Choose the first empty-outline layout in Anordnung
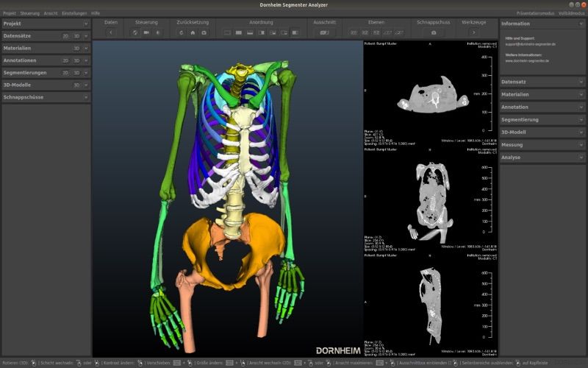Screen dimensions: 588x368 click(x=227, y=32)
